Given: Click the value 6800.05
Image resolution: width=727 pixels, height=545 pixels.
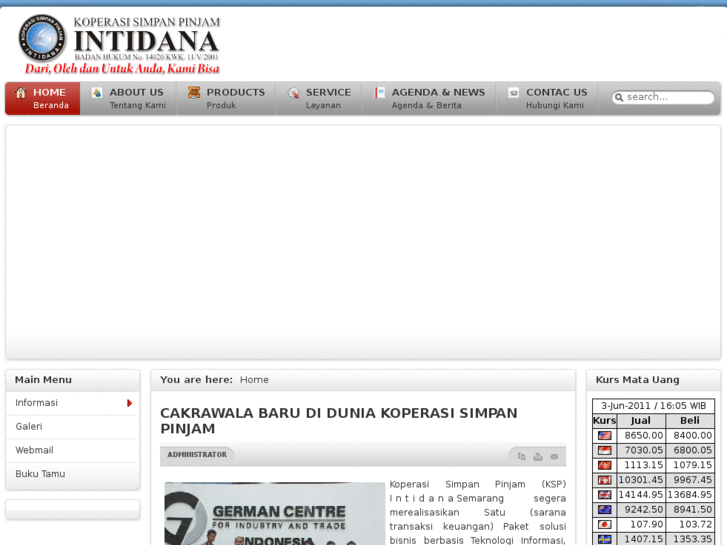Looking at the screenshot, I should [693, 450].
